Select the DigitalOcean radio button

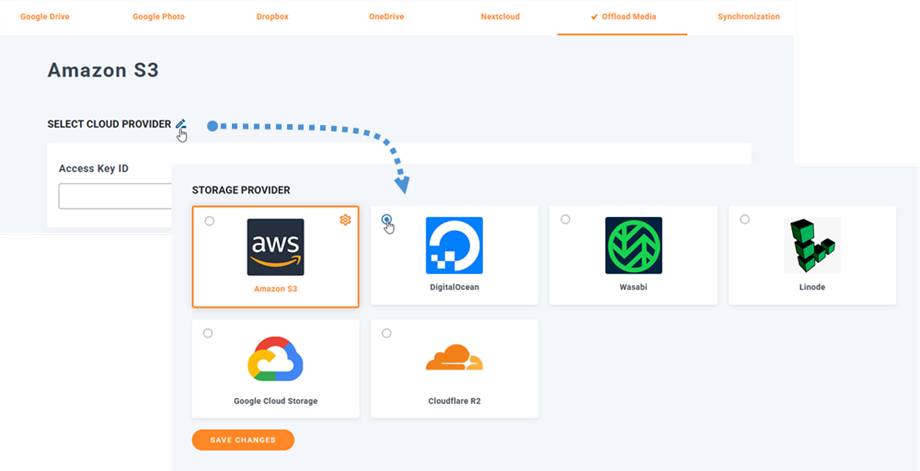(x=387, y=220)
